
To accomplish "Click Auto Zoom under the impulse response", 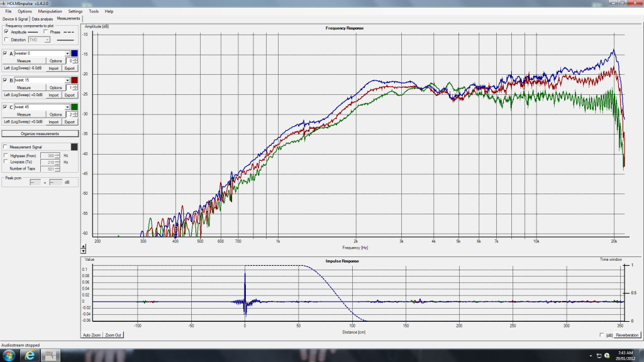I will (92, 335).
